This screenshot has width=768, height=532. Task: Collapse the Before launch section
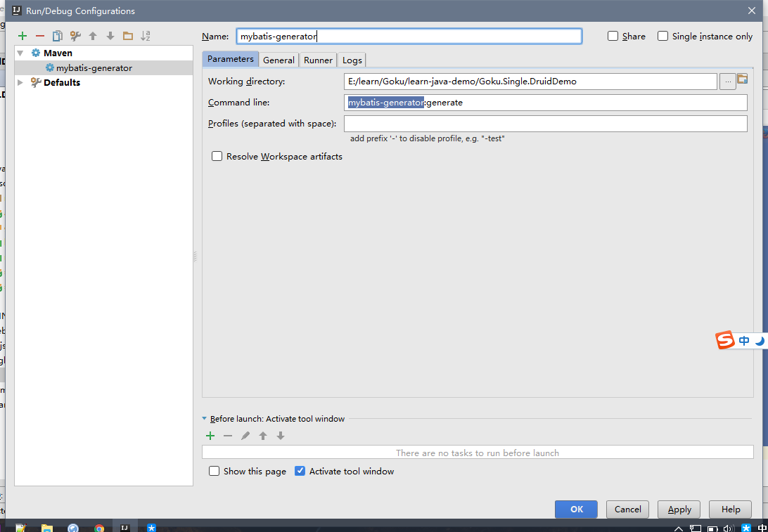tap(205, 419)
